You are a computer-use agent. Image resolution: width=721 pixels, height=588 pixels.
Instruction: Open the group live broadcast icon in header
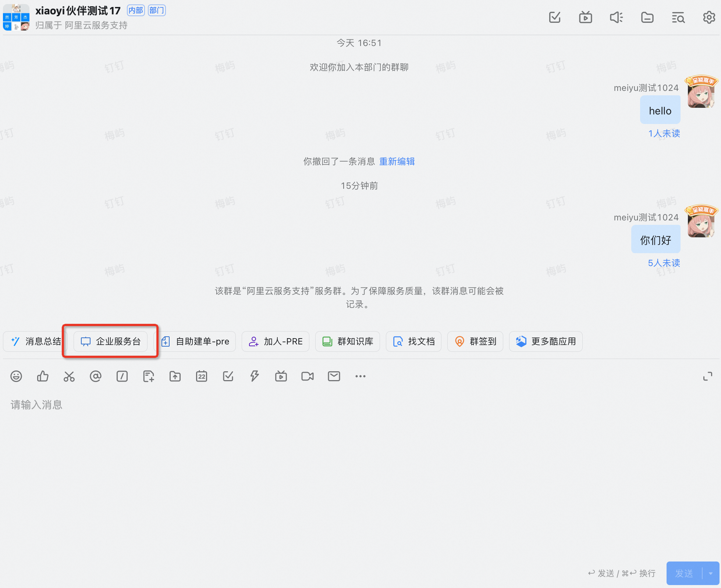pos(586,17)
